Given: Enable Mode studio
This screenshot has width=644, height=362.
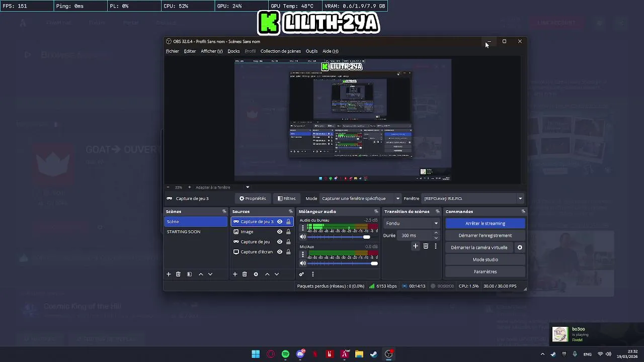Looking at the screenshot, I should point(486,259).
